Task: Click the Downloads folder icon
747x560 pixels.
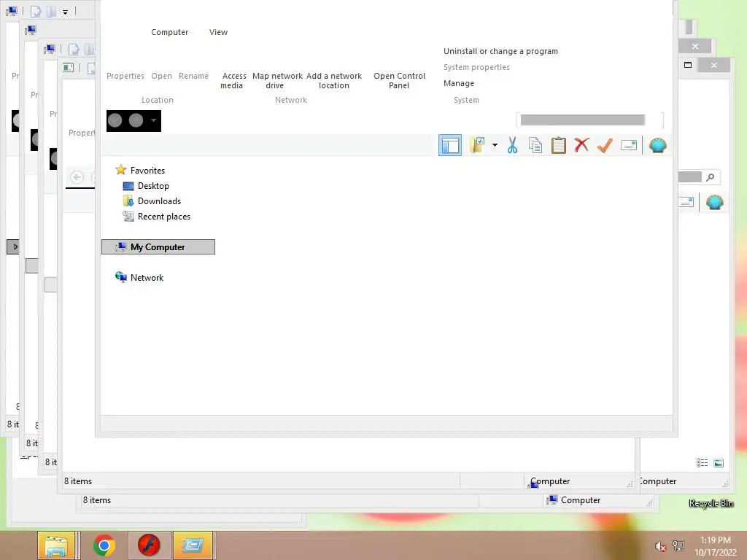Action: pyautogui.click(x=128, y=201)
